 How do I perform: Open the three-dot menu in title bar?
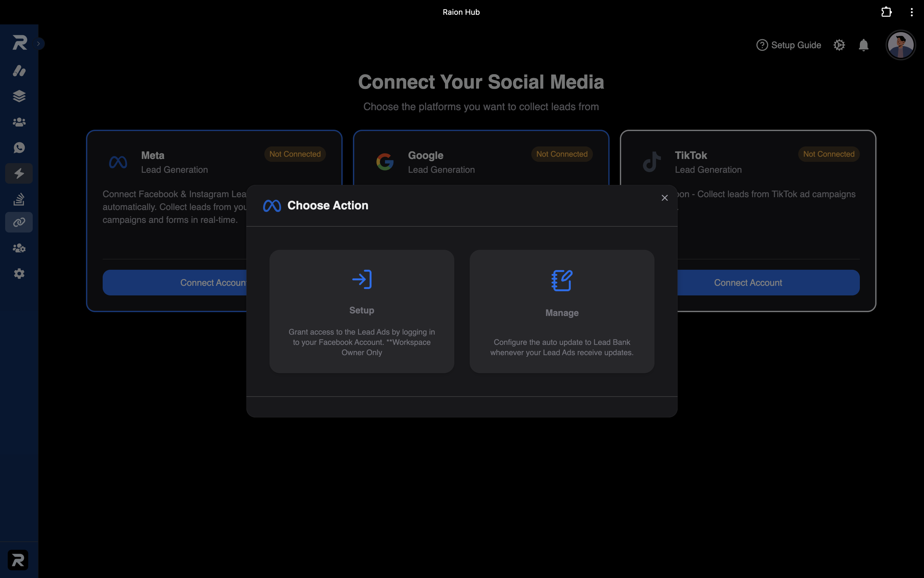pyautogui.click(x=912, y=12)
